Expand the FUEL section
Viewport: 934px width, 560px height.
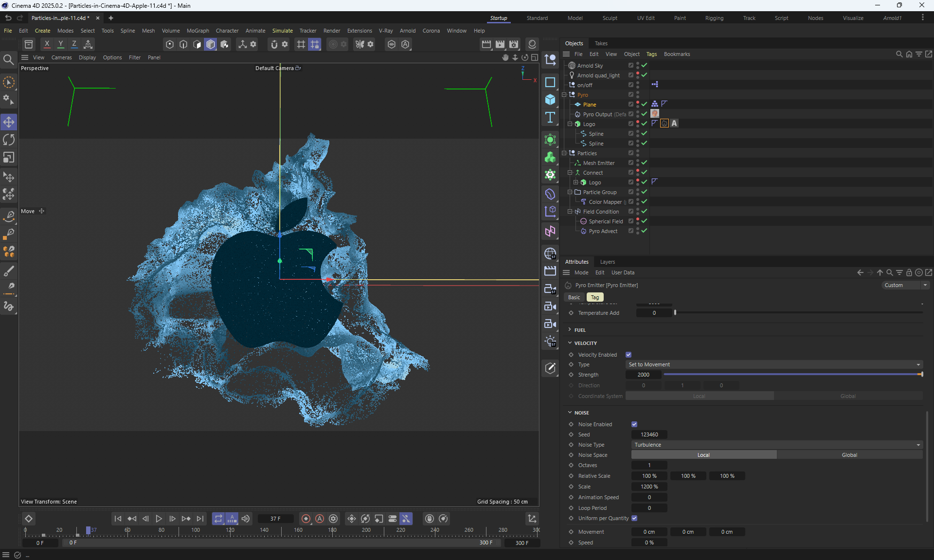tap(579, 330)
